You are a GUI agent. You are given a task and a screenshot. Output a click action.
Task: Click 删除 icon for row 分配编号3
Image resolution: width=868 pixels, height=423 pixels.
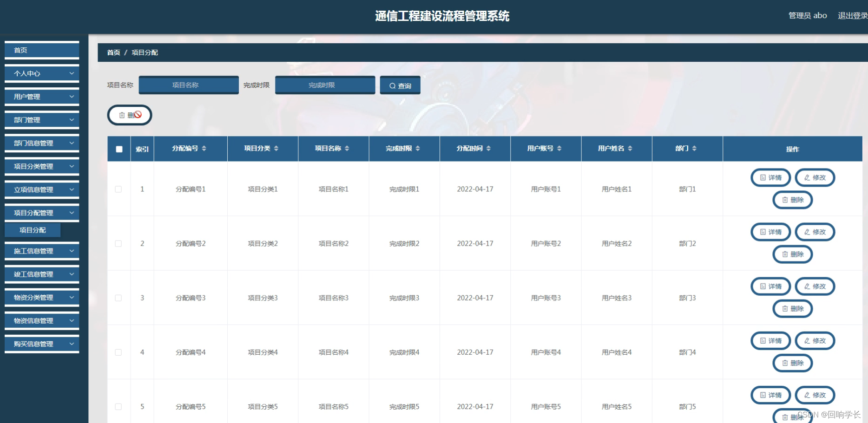[793, 308]
